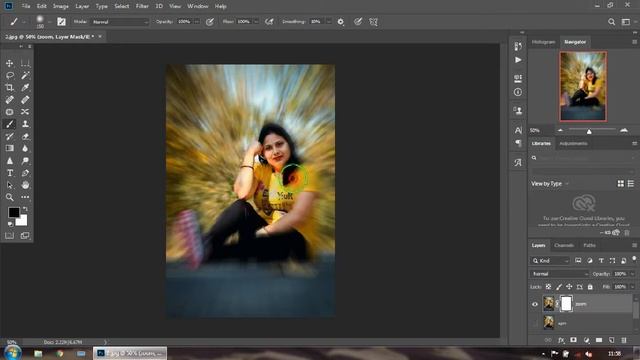Select the Pen tool
This screenshot has width=640, height=360.
(x=25, y=173)
